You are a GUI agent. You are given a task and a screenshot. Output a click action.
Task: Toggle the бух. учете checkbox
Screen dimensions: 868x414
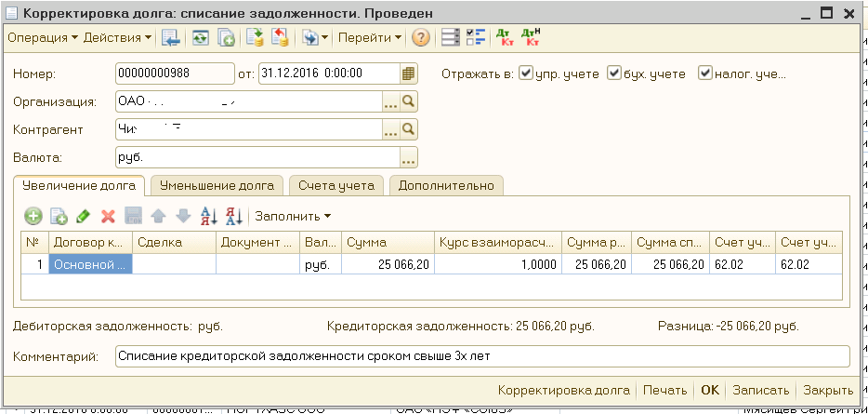point(613,73)
